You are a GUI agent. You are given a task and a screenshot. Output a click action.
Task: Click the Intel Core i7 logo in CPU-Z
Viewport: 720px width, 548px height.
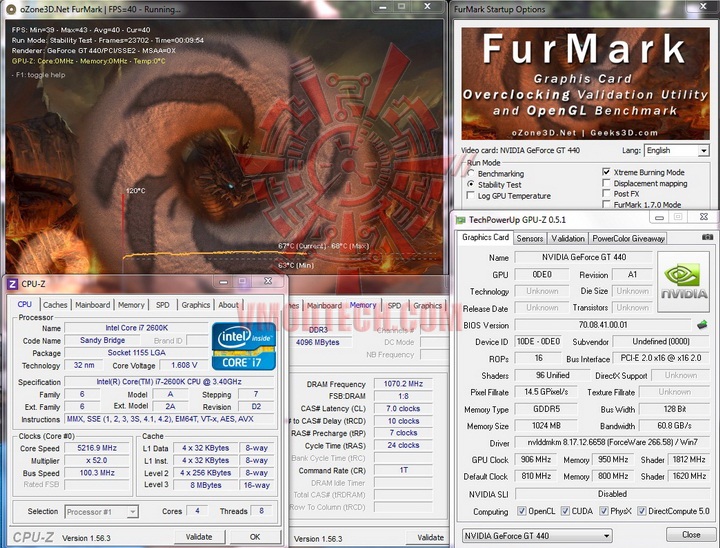[243, 346]
